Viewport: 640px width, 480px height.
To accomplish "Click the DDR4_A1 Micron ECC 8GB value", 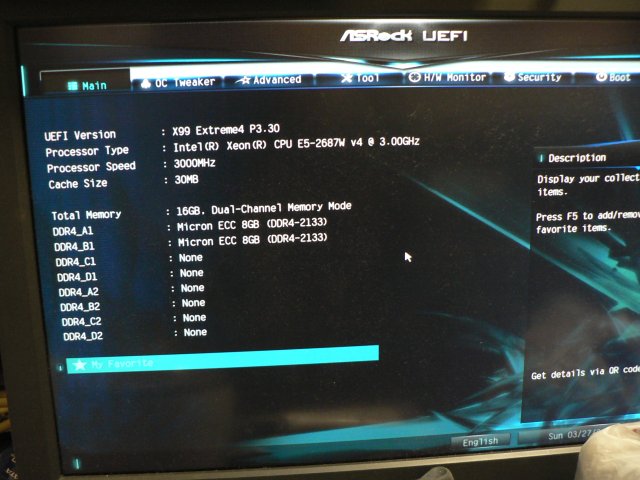I will click(x=252, y=224).
